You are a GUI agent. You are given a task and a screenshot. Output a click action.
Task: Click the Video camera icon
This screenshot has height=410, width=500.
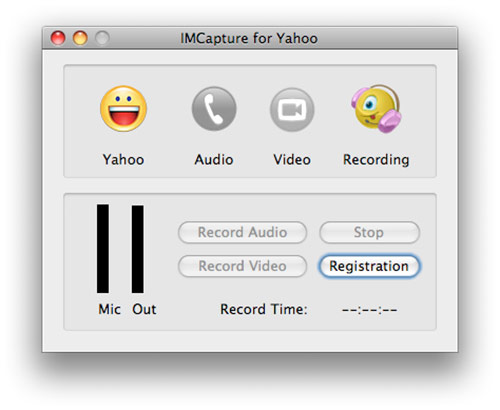tap(292, 109)
